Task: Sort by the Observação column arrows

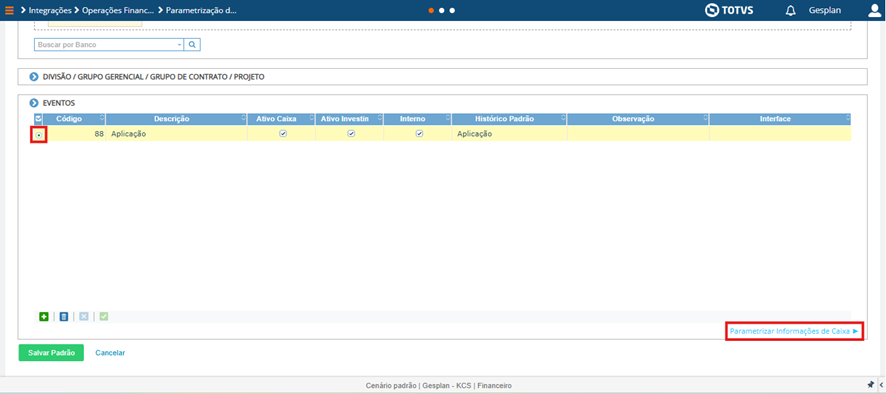Action: click(706, 119)
